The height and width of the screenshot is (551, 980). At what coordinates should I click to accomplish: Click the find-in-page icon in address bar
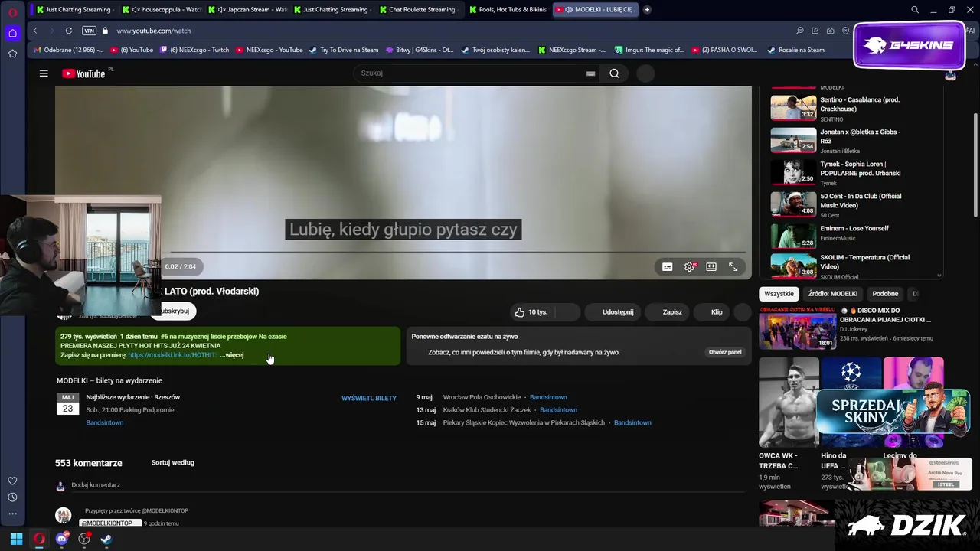800,31
